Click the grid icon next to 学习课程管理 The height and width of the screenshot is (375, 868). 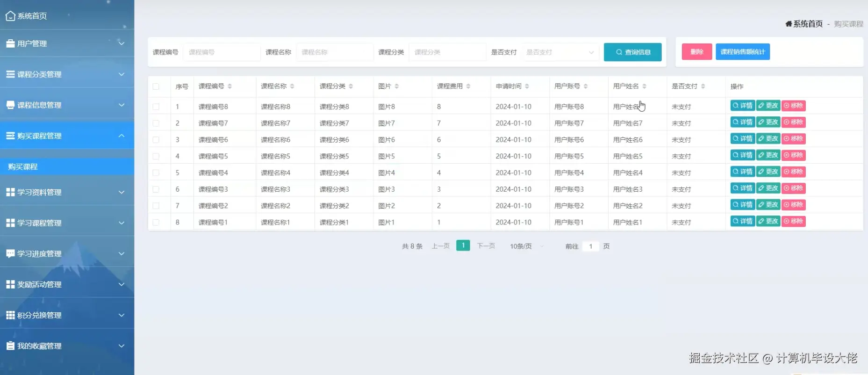(x=10, y=223)
